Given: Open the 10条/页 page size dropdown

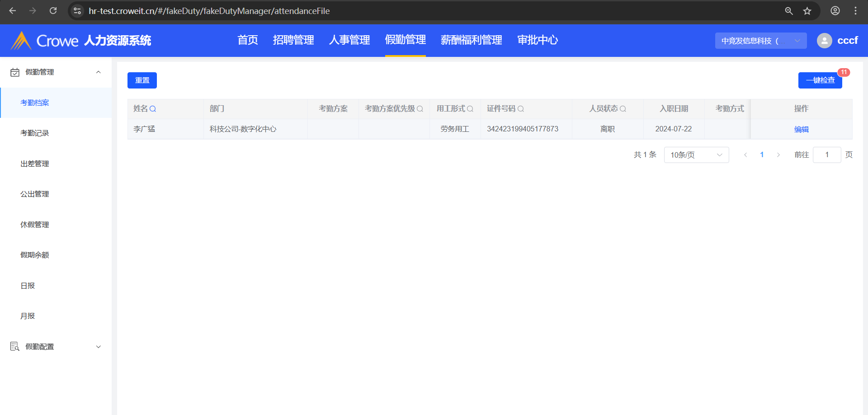Looking at the screenshot, I should point(696,155).
